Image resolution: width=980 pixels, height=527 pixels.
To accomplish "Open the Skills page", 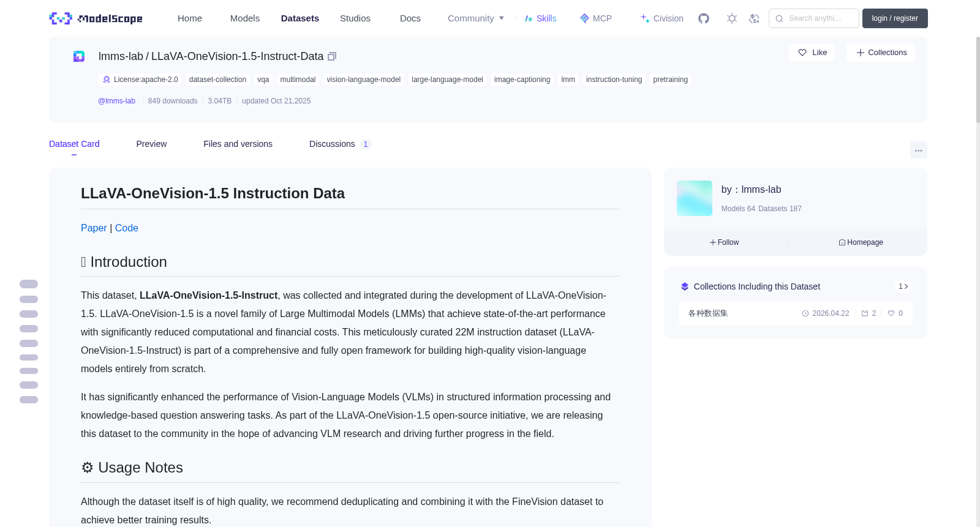I will point(541,18).
